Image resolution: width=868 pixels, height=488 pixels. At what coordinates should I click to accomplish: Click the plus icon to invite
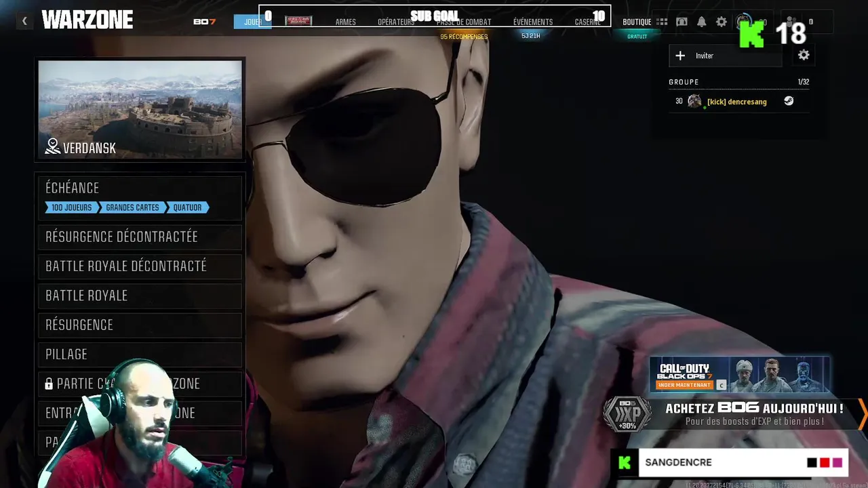[680, 56]
